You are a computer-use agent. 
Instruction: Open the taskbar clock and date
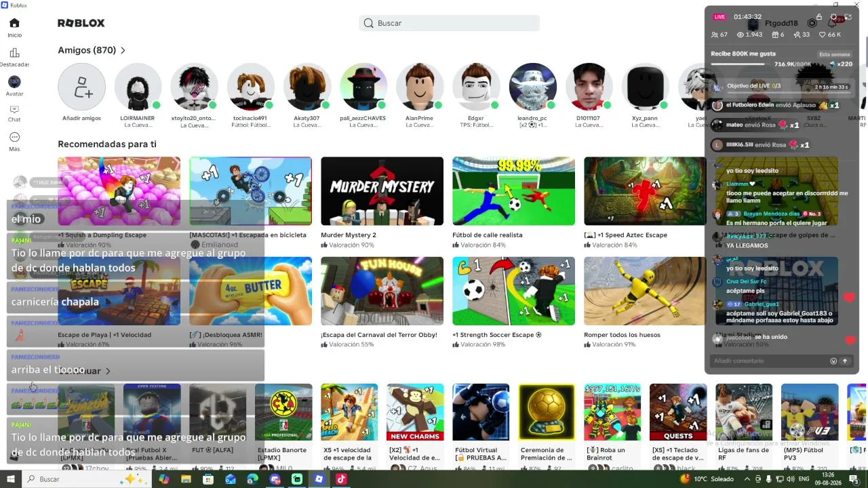pyautogui.click(x=829, y=479)
